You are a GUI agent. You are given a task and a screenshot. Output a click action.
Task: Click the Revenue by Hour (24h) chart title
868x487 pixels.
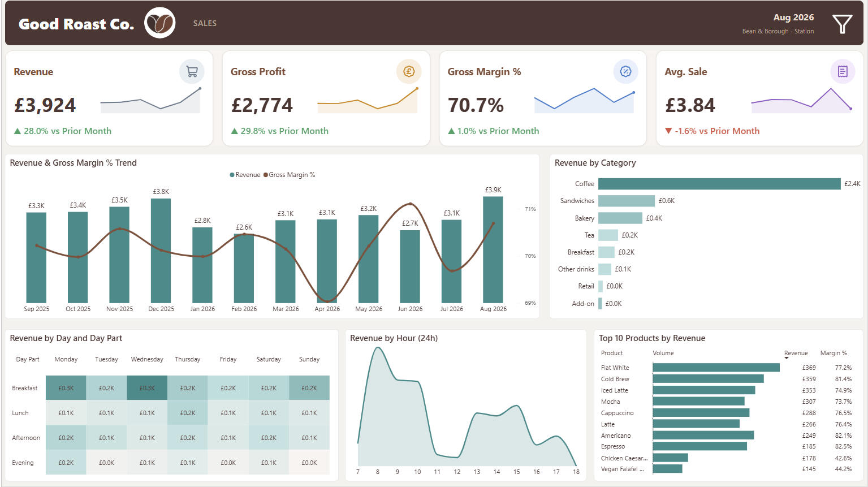tap(394, 338)
